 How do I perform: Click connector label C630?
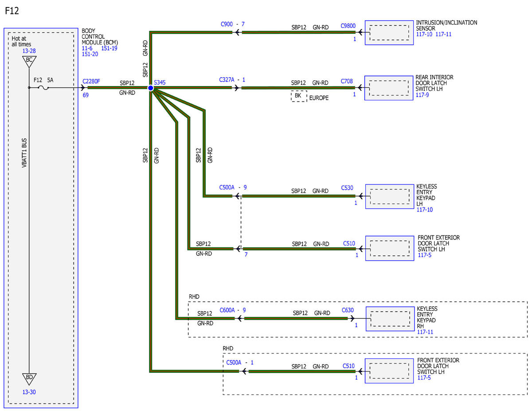coord(348,310)
